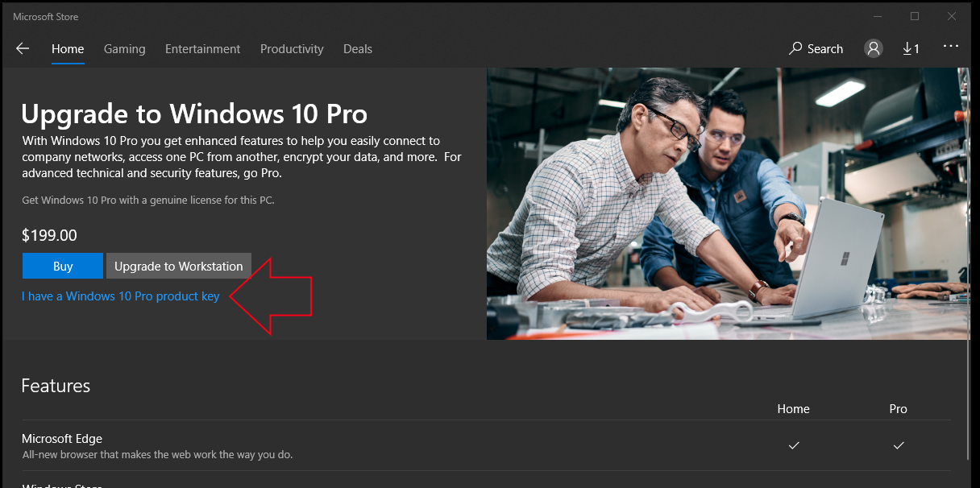Click the $199.00 price text
980x488 pixels.
pos(49,235)
